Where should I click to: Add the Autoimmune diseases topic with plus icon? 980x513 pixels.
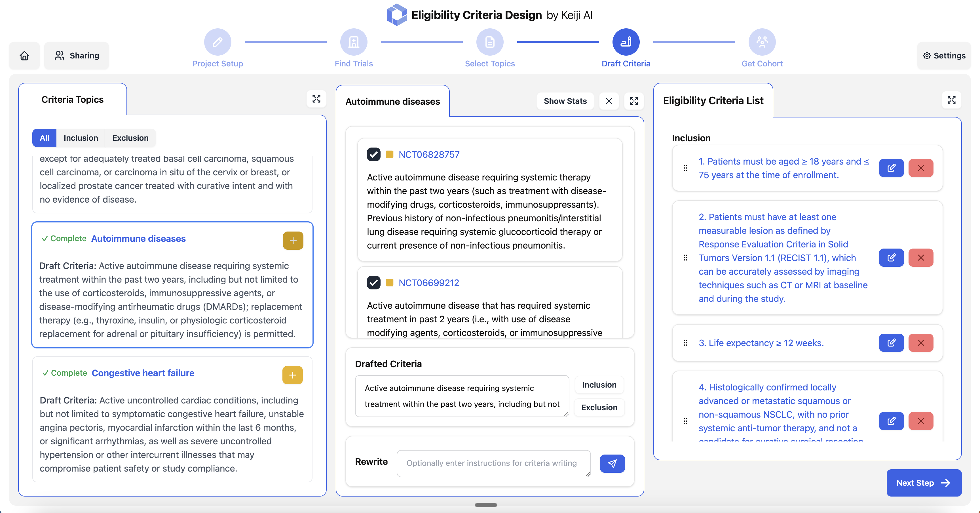tap(293, 241)
